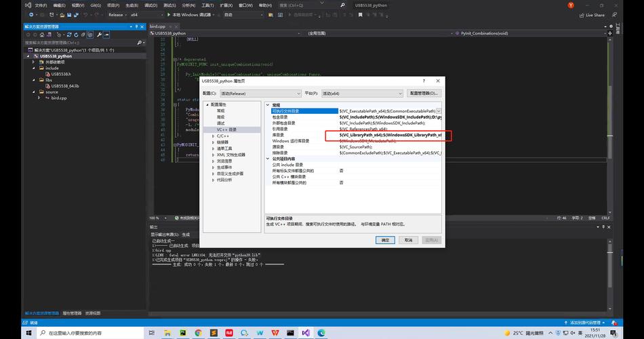
Task: Open the 可执行文件目录 value dropdown arrow
Action: click(439, 111)
